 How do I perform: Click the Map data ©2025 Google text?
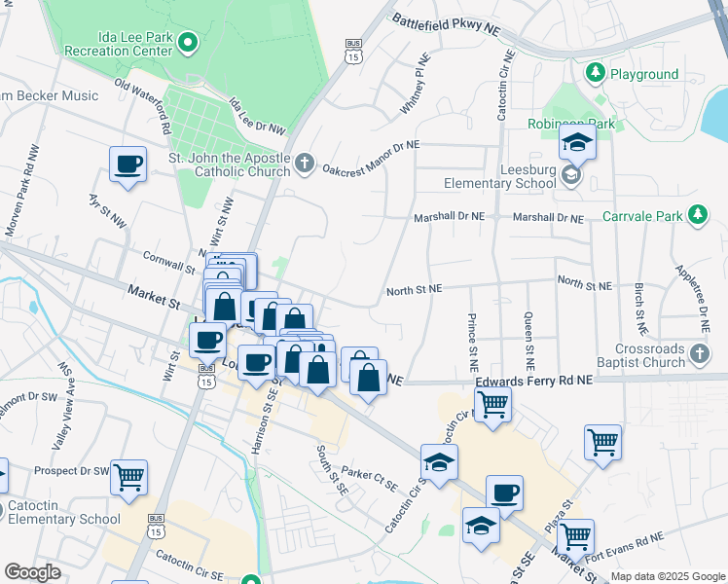pos(668,576)
